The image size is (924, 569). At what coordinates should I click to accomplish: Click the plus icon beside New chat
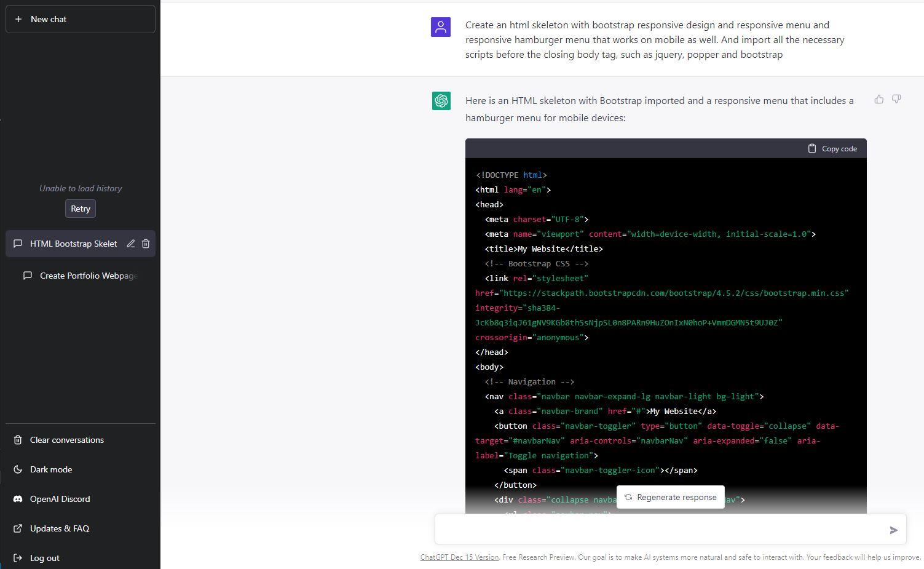[x=18, y=19]
